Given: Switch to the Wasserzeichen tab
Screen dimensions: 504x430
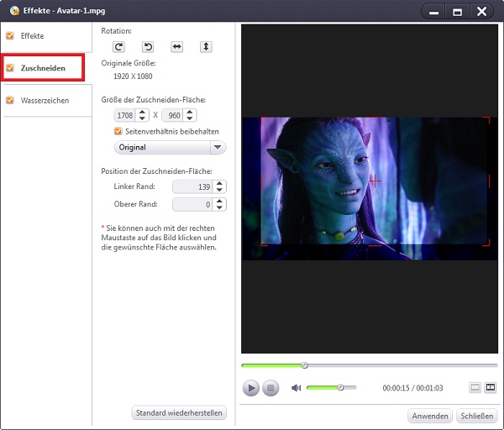Looking at the screenshot, I should pos(46,100).
